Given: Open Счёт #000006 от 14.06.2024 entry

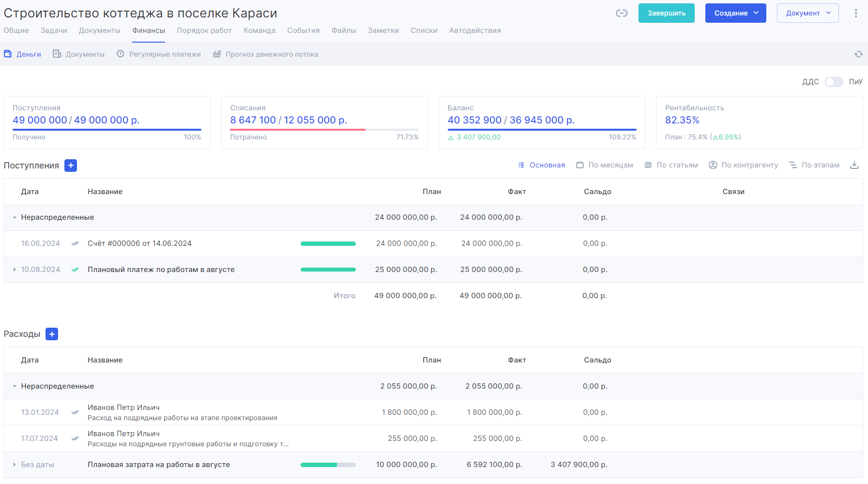Looking at the screenshot, I should point(139,243).
